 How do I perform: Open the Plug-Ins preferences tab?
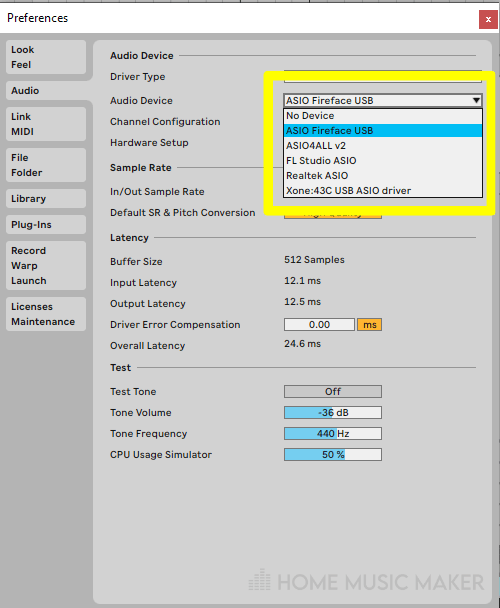point(46,225)
